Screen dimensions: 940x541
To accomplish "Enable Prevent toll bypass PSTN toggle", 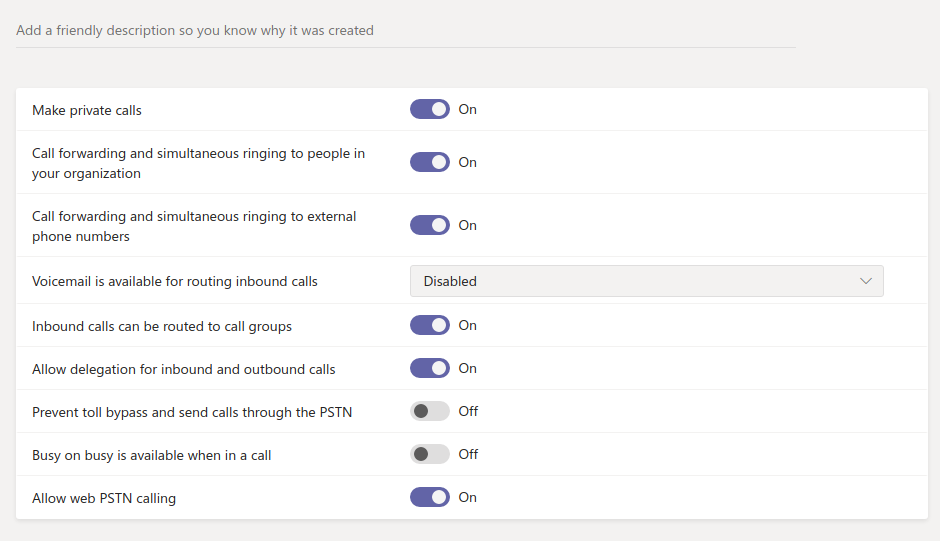I will click(x=430, y=411).
